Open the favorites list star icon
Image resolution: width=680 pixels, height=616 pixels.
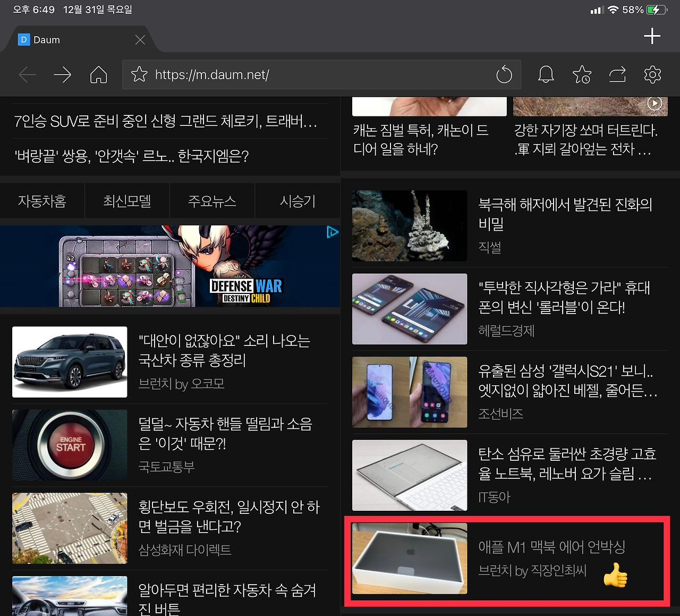[x=582, y=74]
